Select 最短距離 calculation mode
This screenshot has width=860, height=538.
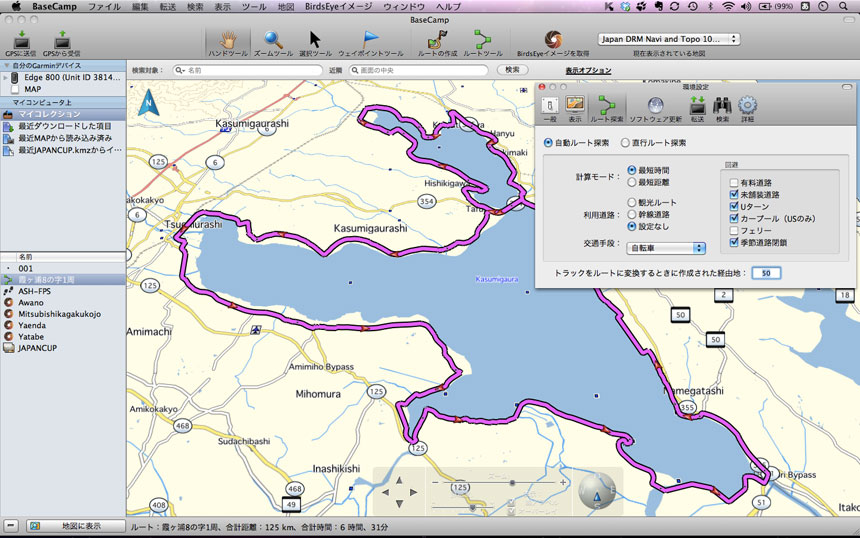(632, 182)
